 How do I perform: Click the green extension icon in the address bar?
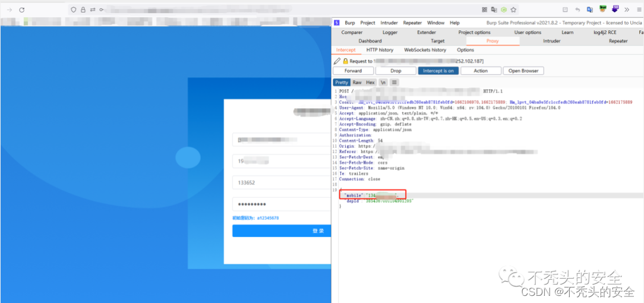pyautogui.click(x=504, y=10)
